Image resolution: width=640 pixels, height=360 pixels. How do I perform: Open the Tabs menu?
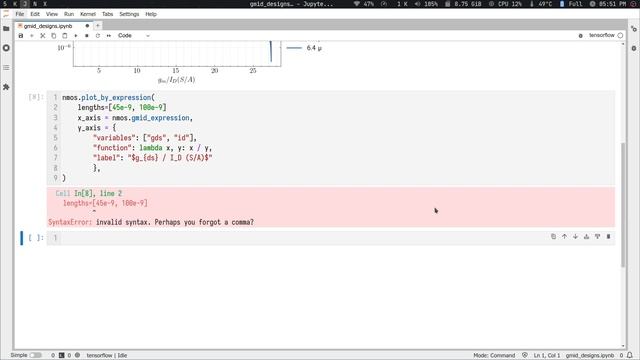tap(107, 14)
